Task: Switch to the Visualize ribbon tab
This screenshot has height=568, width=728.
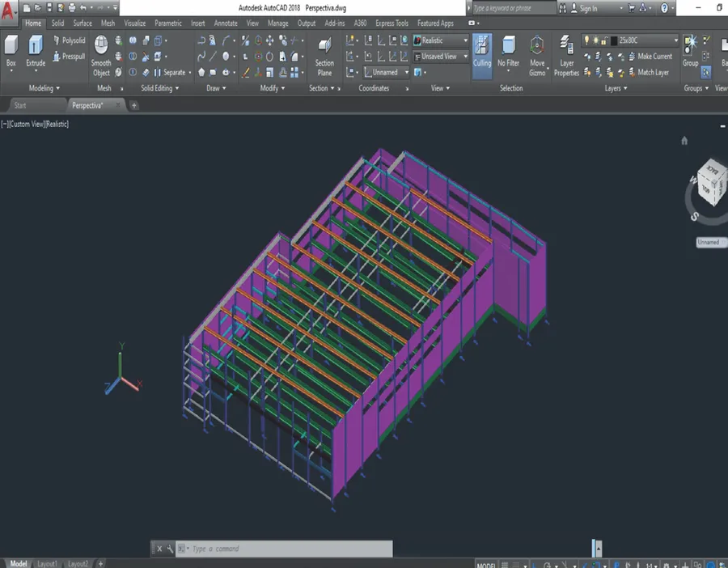Action: 134,23
